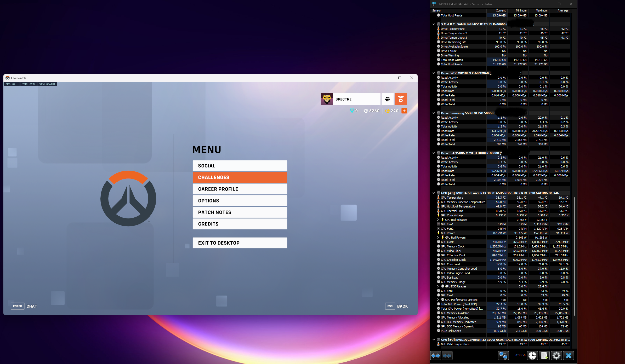This screenshot has width=625, height=364.
Task: Maximize the Overwatch window
Action: click(x=400, y=78)
